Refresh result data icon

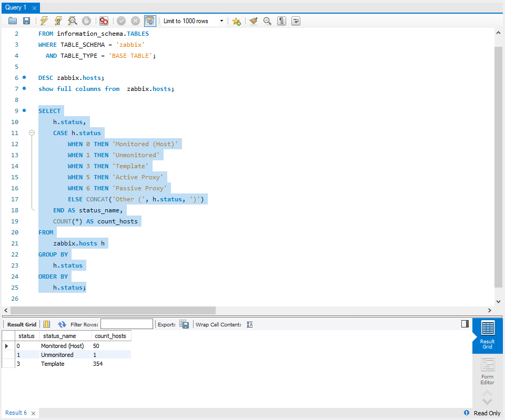pyautogui.click(x=62, y=324)
